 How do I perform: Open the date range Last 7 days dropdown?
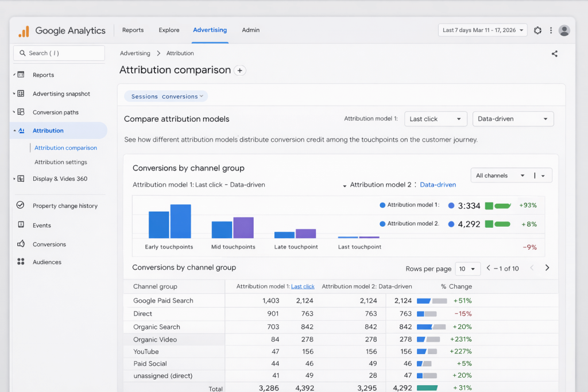(x=482, y=30)
